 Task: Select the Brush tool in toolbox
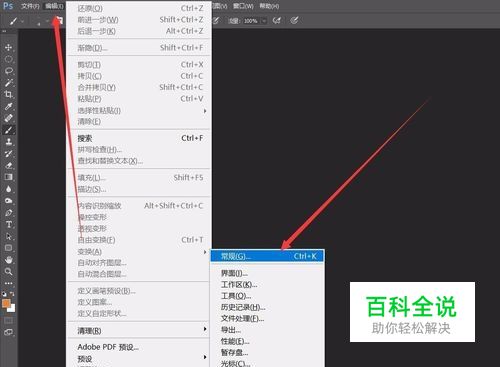[9, 130]
